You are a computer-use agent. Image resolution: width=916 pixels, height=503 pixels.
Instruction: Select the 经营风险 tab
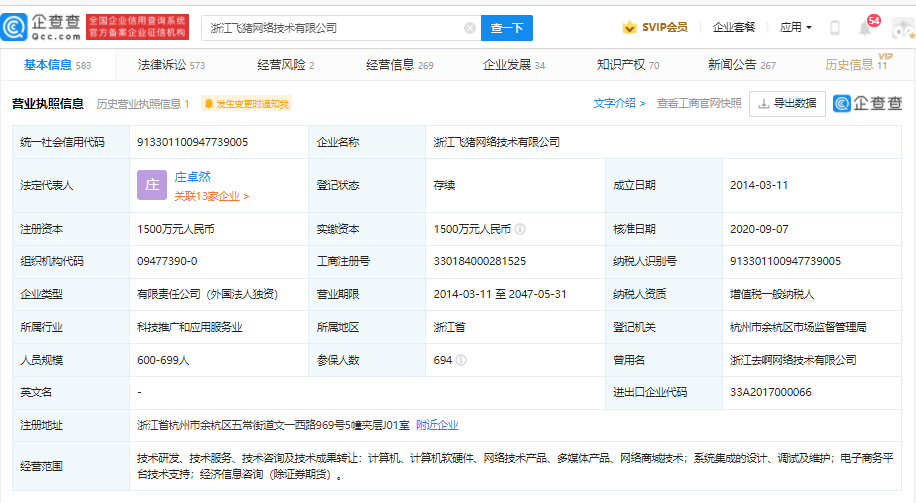pyautogui.click(x=285, y=65)
